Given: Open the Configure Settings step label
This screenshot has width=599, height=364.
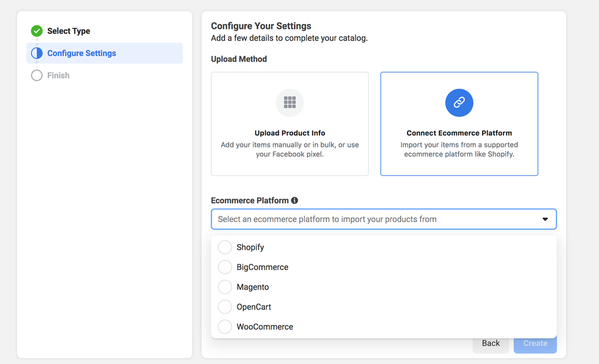Looking at the screenshot, I should point(82,53).
